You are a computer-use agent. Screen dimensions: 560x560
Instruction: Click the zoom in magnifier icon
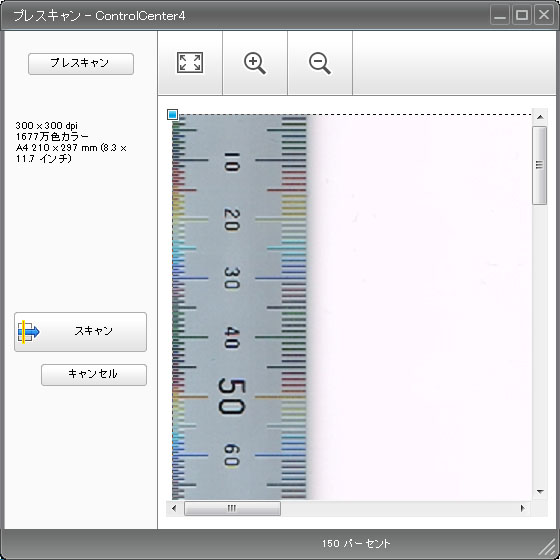pyautogui.click(x=255, y=63)
